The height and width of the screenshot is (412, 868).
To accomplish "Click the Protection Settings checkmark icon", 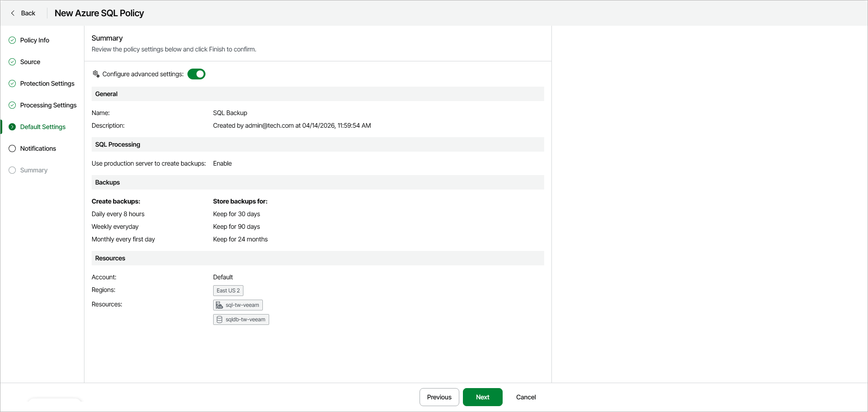I will click(12, 83).
